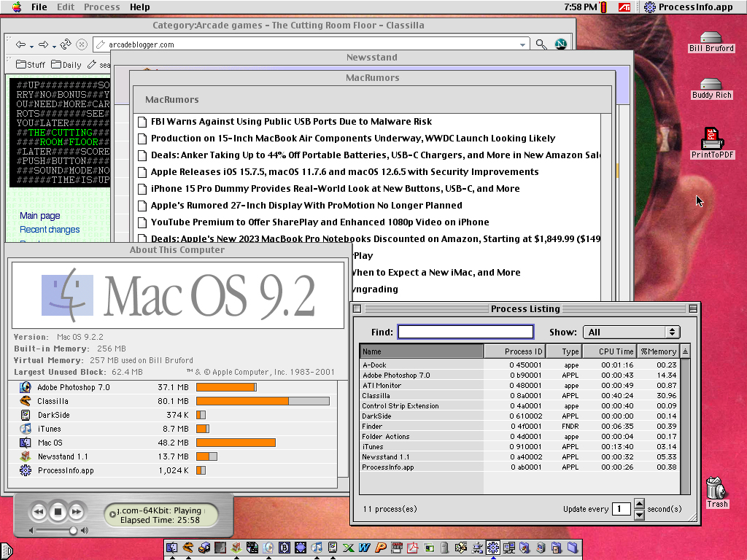Select the PrintToPDF desktop icon

click(712, 144)
